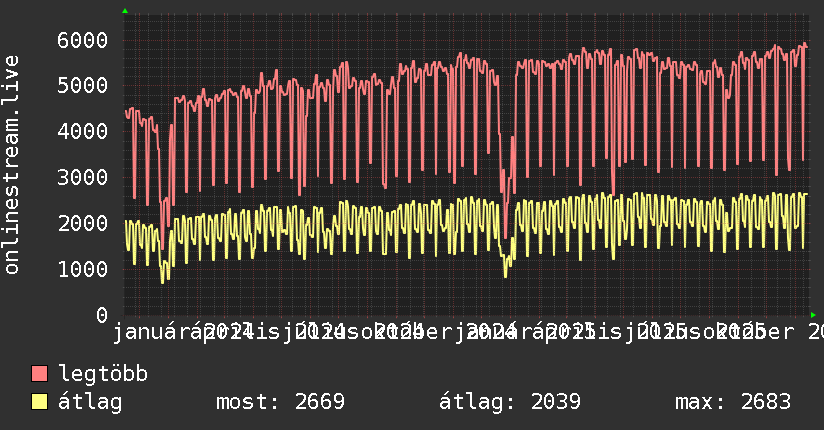This screenshot has height=430, width=824.
Task: Select the legtöbb legend label
Action: pos(103,374)
